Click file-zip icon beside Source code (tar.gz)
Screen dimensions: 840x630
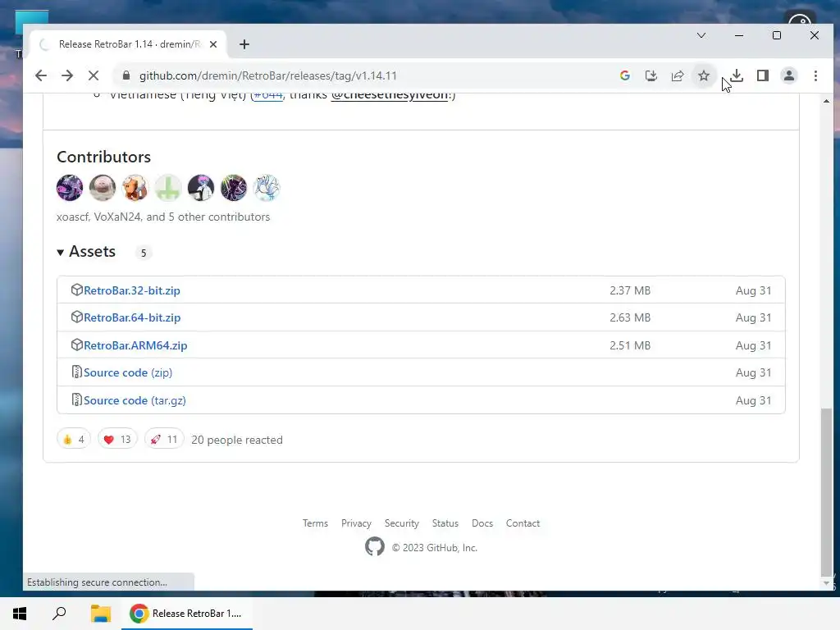tap(76, 400)
